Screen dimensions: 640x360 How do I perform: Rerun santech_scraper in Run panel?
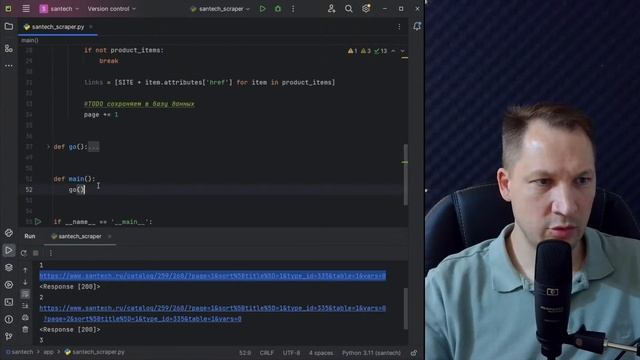point(24,253)
